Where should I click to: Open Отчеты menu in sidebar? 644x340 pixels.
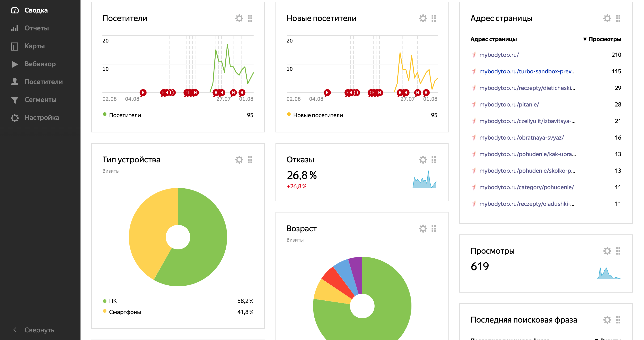(x=36, y=28)
